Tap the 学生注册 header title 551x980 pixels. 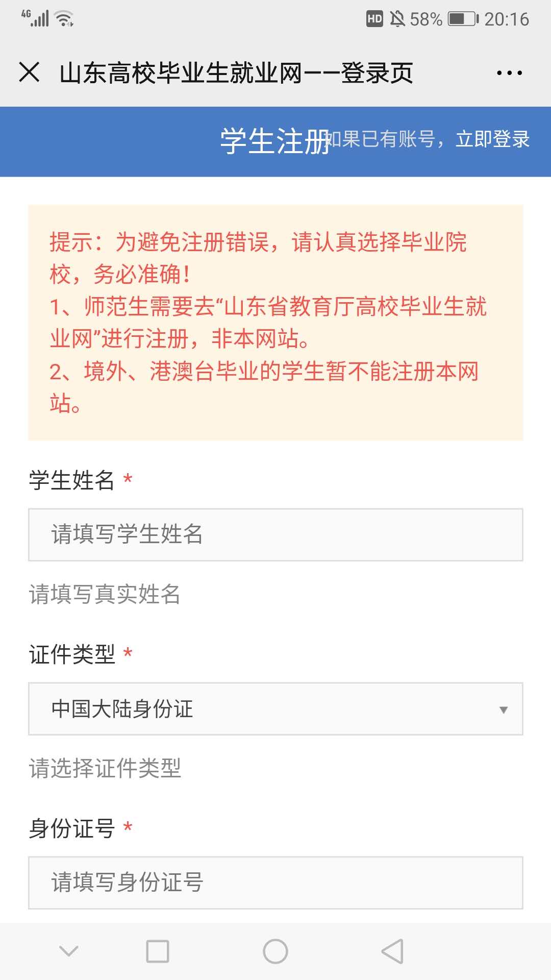[273, 141]
